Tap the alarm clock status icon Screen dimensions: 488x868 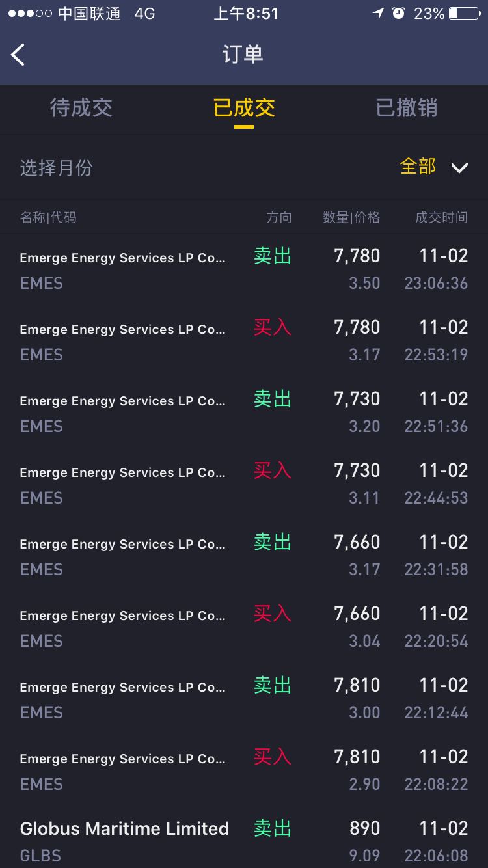tap(399, 14)
